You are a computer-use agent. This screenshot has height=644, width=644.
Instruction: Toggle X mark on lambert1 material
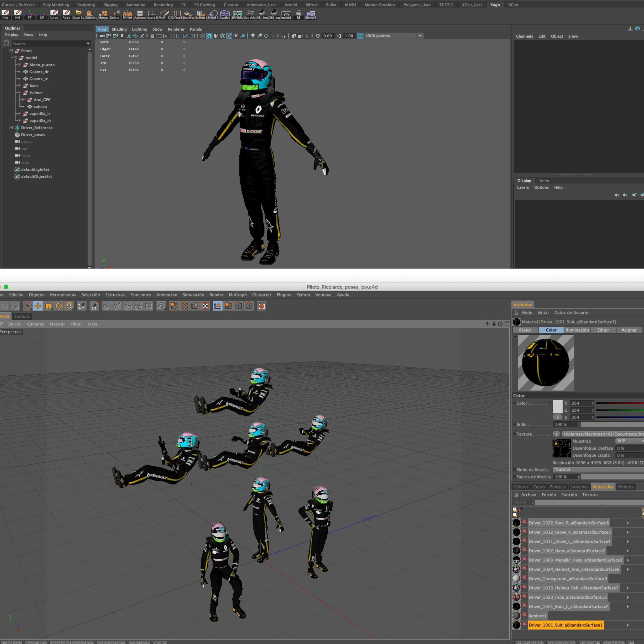(524, 614)
